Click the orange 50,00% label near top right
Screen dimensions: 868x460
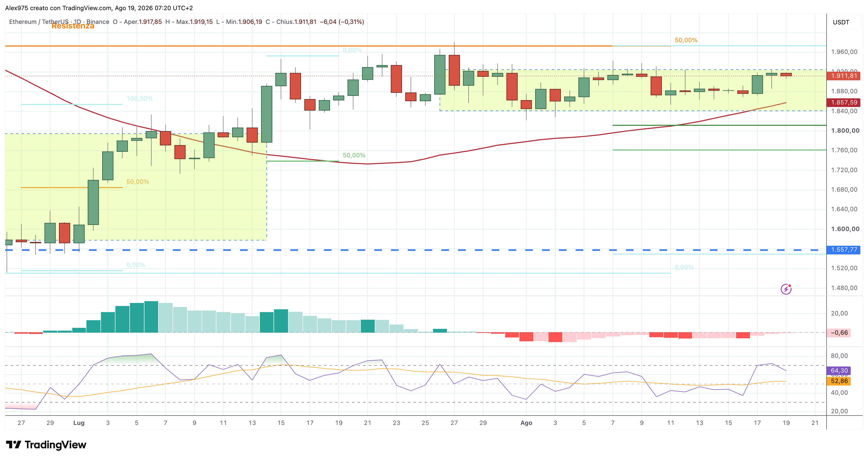pyautogui.click(x=686, y=40)
